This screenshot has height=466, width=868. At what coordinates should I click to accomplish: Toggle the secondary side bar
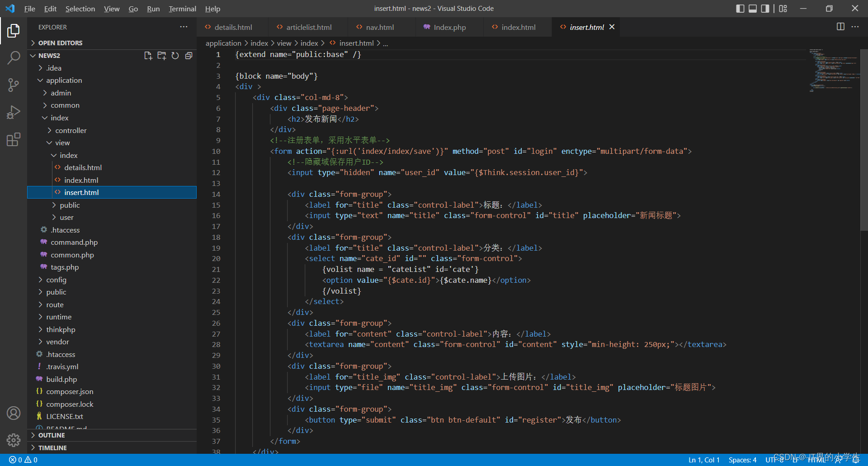pyautogui.click(x=765, y=9)
